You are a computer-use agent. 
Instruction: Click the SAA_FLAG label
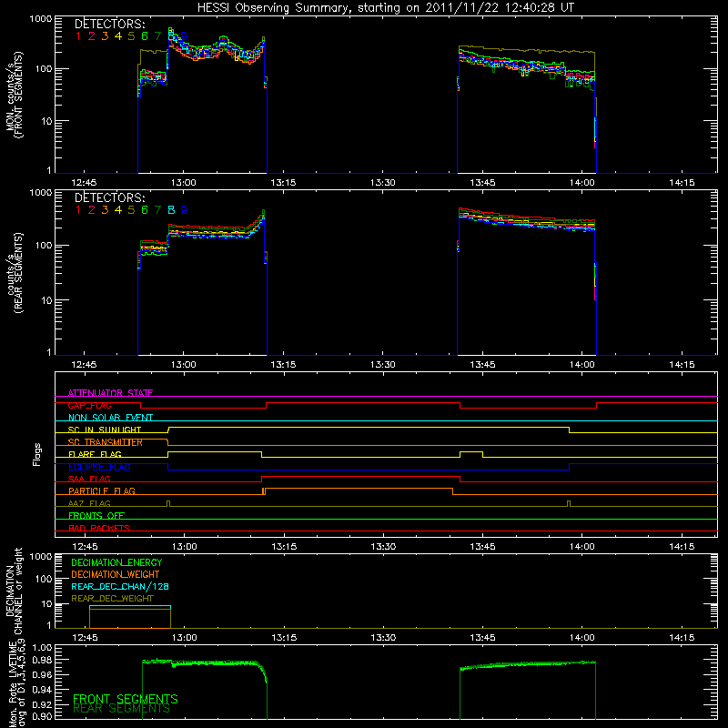point(89,479)
